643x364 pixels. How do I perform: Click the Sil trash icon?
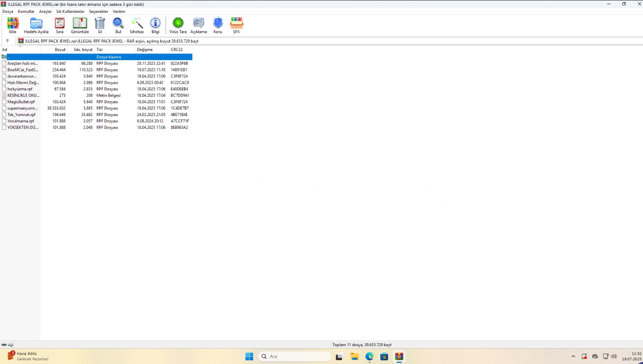pyautogui.click(x=100, y=25)
